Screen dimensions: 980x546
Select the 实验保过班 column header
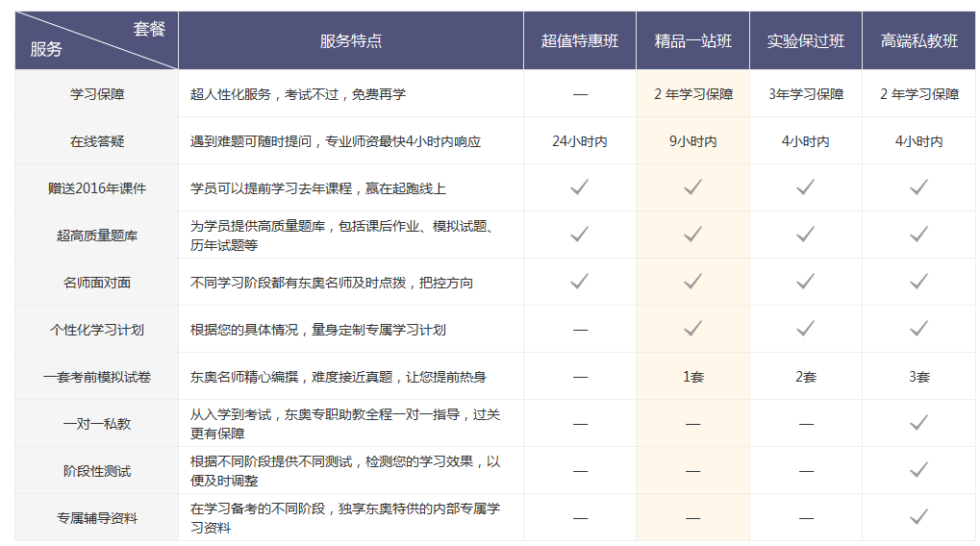pos(805,41)
